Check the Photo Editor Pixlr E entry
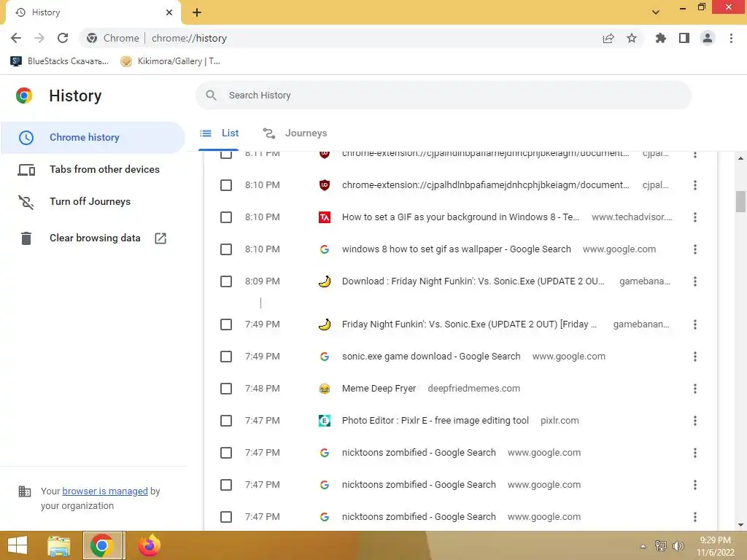This screenshot has height=560, width=747. (226, 421)
